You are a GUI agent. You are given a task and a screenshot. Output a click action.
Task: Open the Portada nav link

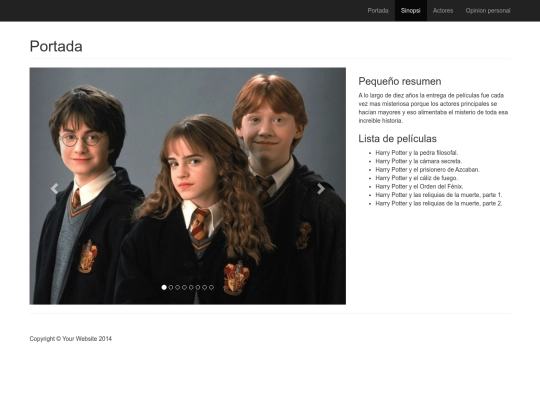click(378, 11)
